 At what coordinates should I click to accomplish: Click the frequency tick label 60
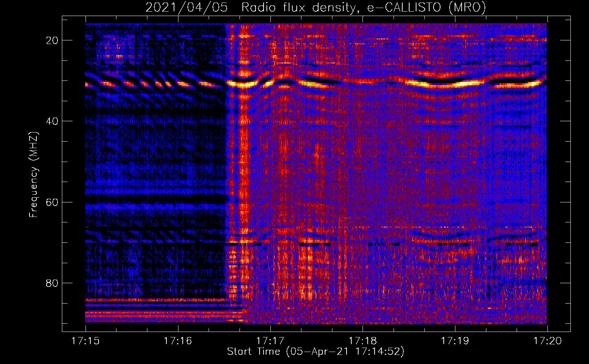(x=52, y=202)
